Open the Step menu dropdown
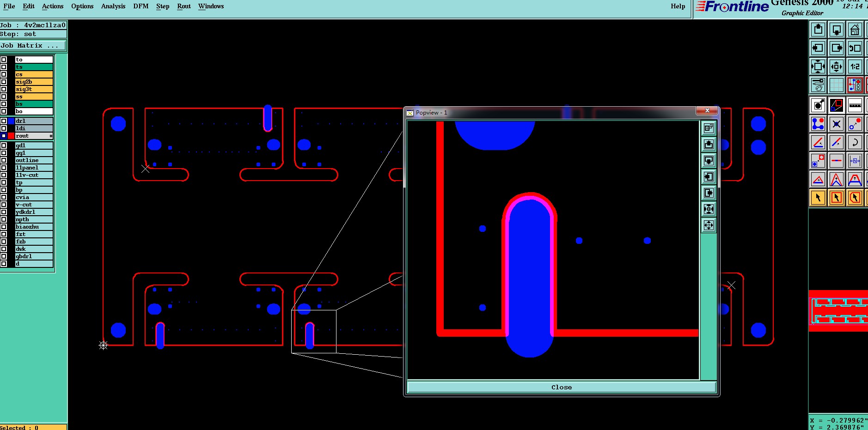 point(163,6)
